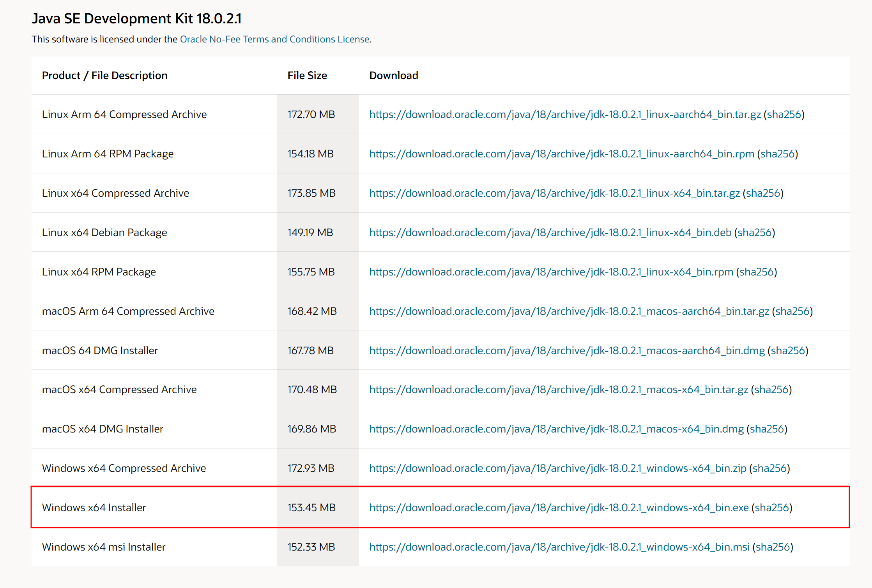The width and height of the screenshot is (872, 588).
Task: Click sha256 for Windows x64 msi Installer
Action: tap(773, 547)
